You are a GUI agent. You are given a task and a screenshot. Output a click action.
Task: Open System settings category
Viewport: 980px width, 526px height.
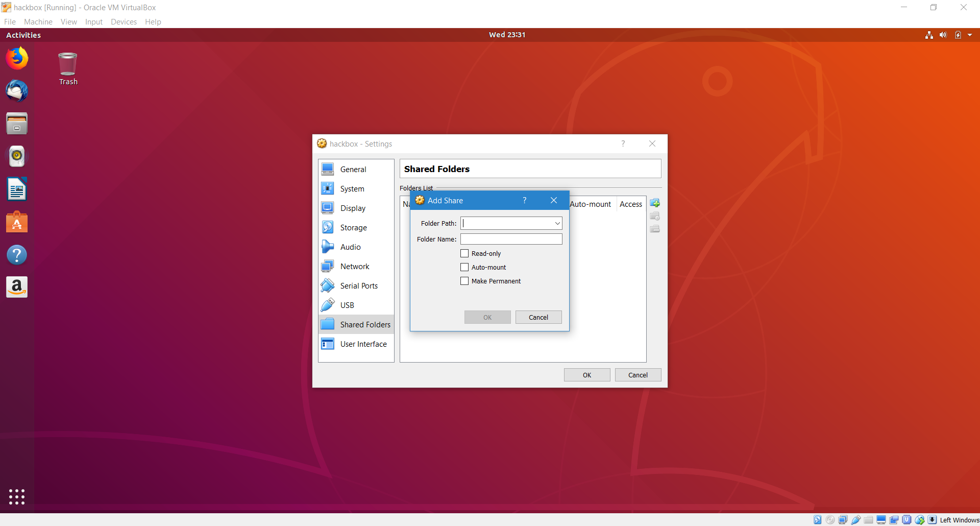356,188
